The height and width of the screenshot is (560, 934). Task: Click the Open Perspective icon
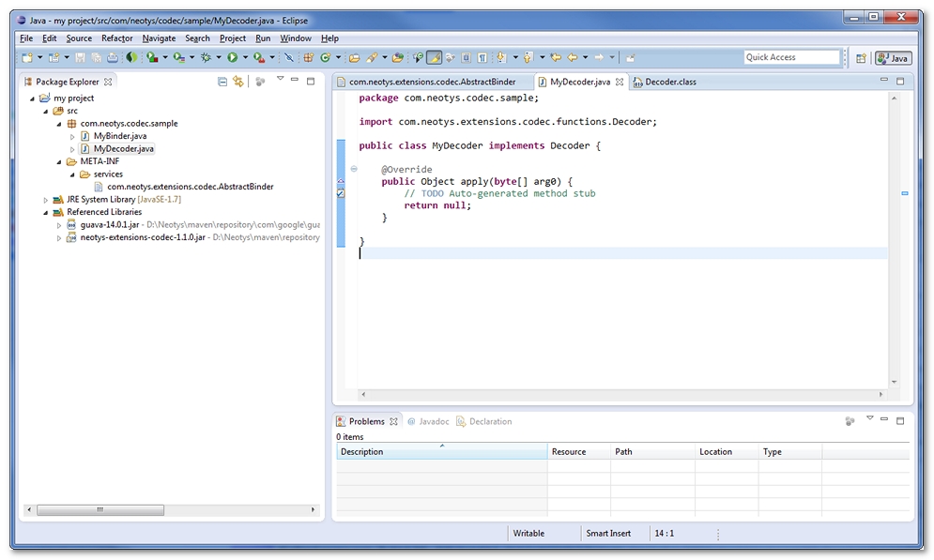pos(860,58)
